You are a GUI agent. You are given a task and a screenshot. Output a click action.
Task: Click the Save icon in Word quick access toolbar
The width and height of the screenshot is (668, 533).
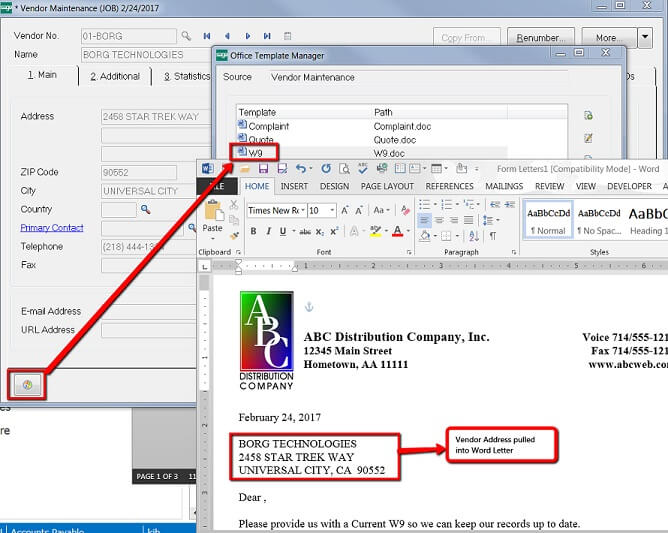tap(263, 169)
